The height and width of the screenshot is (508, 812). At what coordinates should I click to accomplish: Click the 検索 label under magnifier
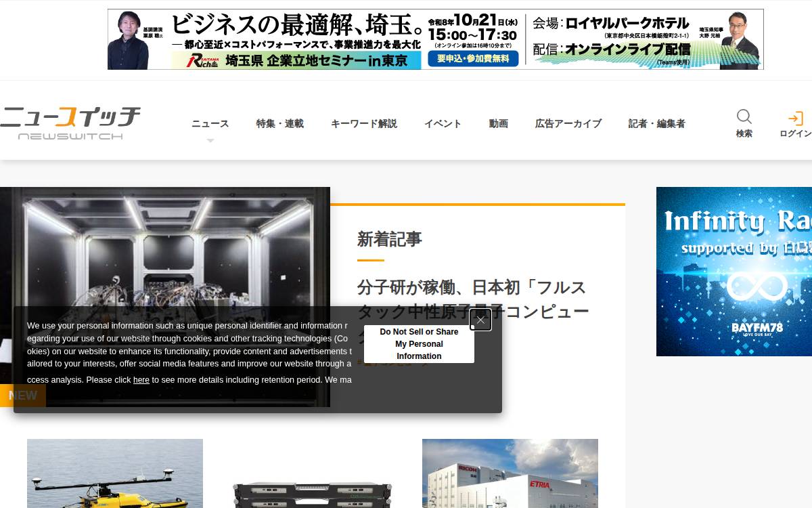coord(744,133)
